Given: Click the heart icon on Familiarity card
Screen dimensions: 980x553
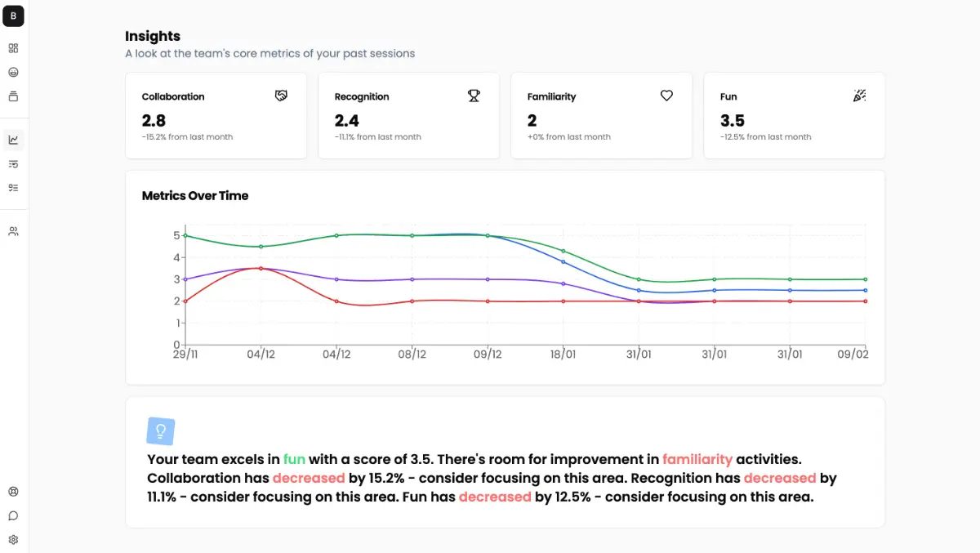Looking at the screenshot, I should pyautogui.click(x=666, y=96).
